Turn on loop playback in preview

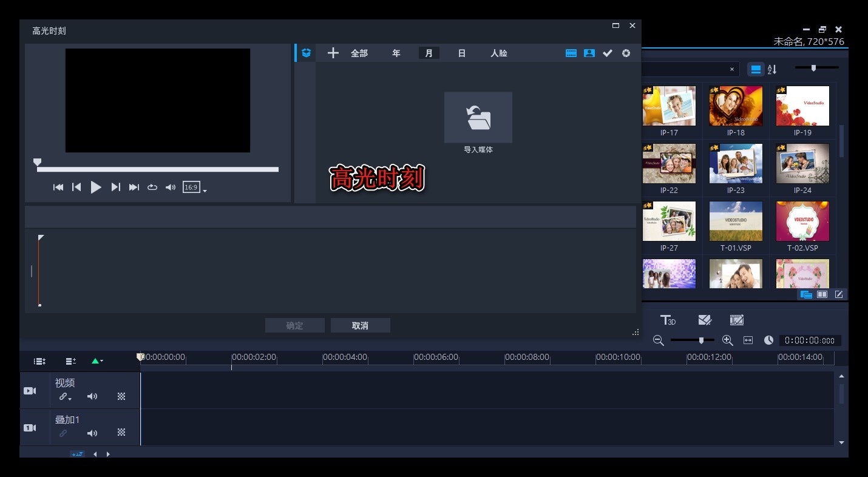152,188
